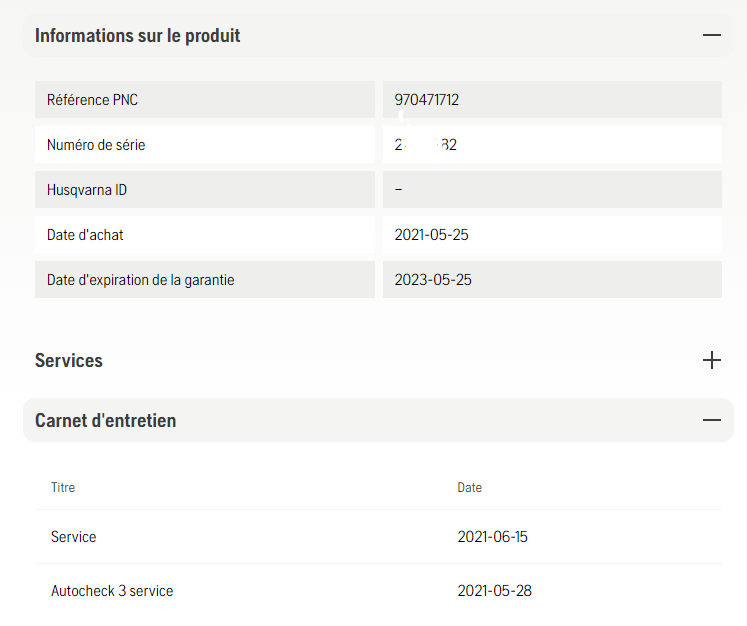This screenshot has width=747, height=626.
Task: Click the 2021-06-15 service date
Action: [x=492, y=537]
